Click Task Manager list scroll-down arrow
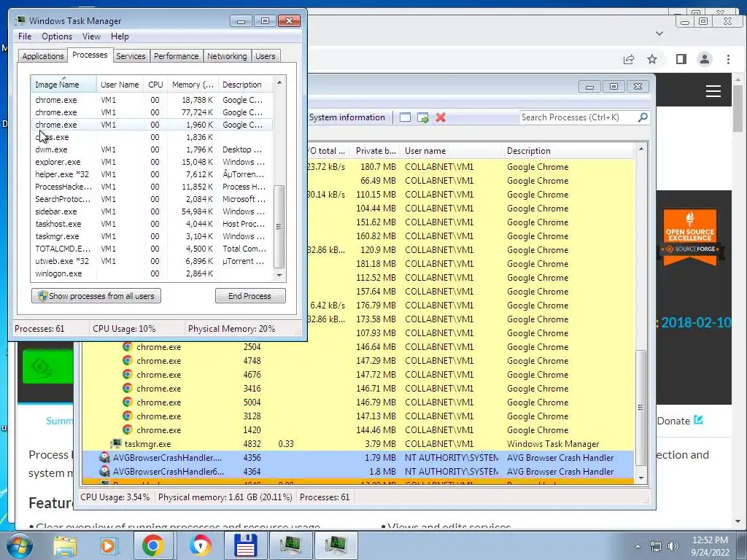 click(x=279, y=275)
